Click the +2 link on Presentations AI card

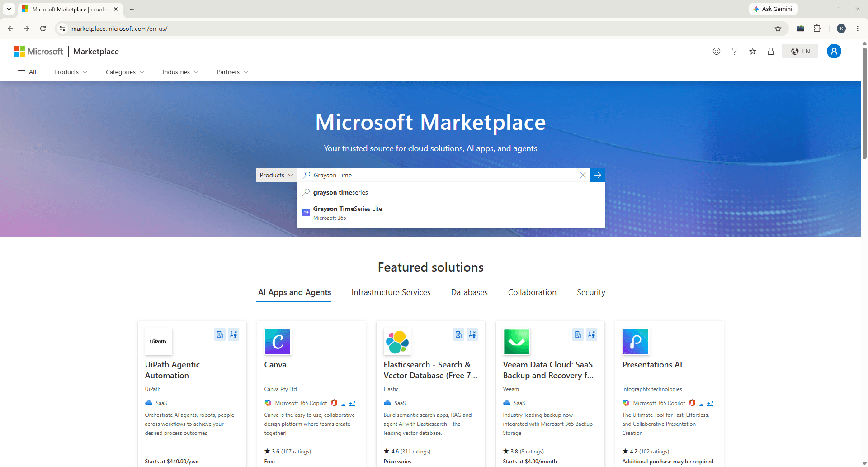tap(710, 403)
